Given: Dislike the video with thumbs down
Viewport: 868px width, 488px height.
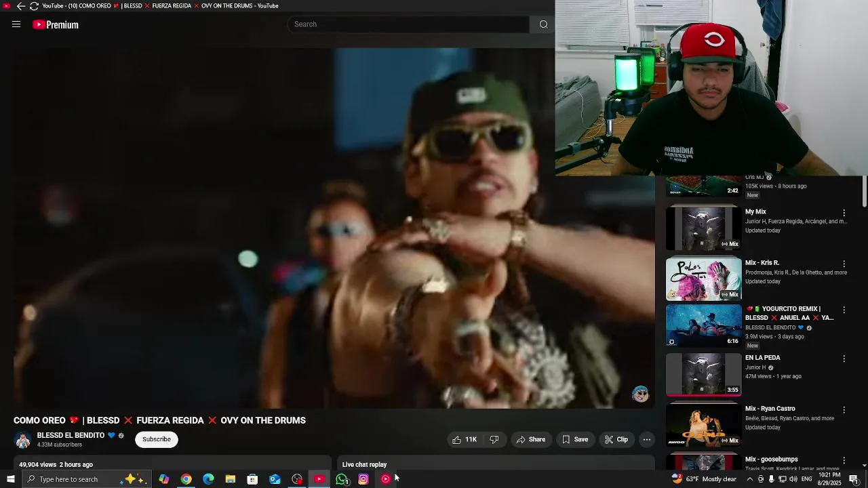Looking at the screenshot, I should coord(494,439).
